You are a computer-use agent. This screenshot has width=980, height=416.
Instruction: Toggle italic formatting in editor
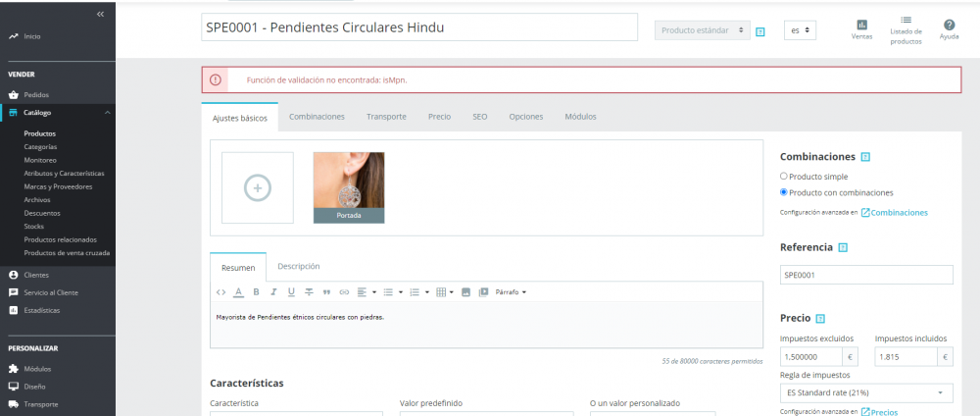click(x=273, y=292)
